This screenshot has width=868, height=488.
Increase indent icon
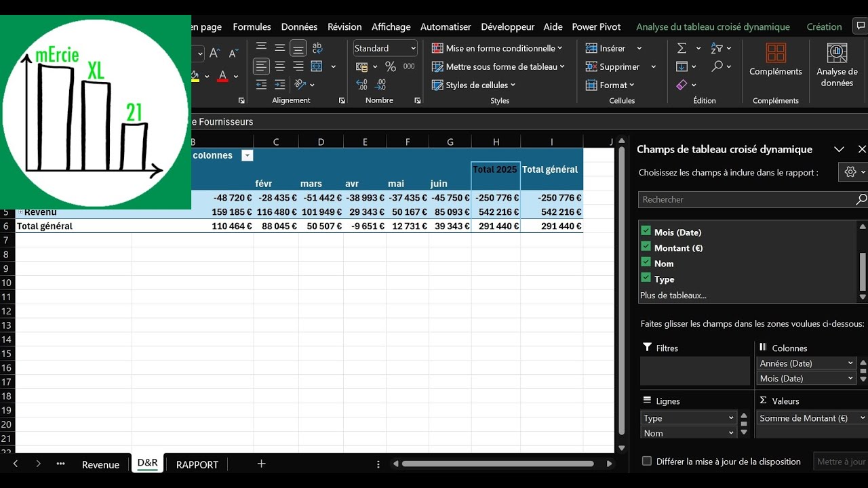279,85
